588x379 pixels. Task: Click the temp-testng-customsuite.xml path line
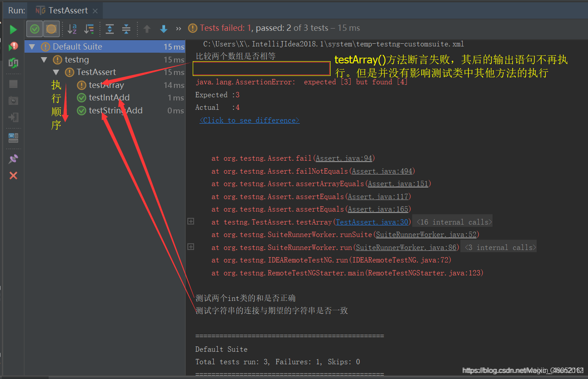click(333, 44)
